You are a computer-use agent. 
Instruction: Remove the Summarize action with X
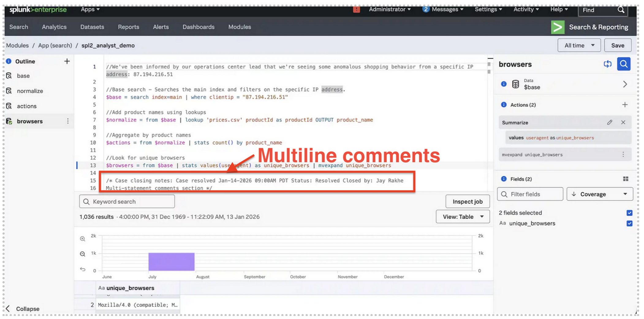[623, 122]
